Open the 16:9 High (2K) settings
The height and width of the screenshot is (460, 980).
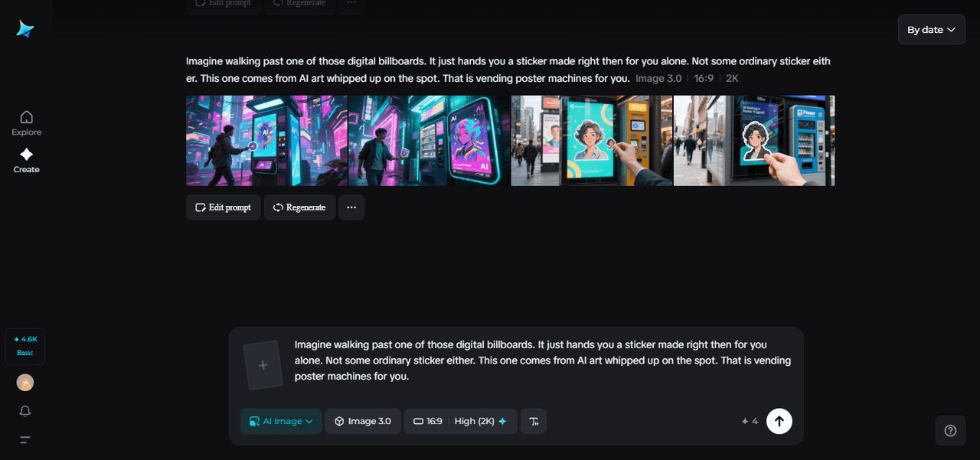click(x=460, y=421)
